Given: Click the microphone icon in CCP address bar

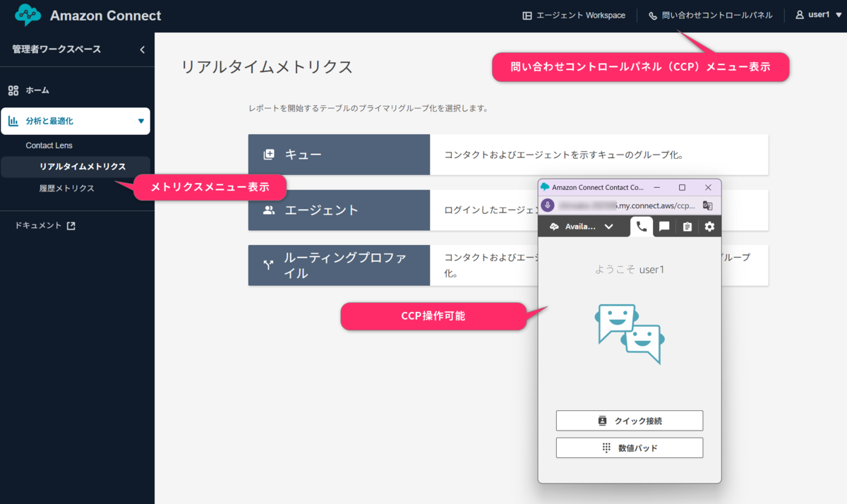Looking at the screenshot, I should pyautogui.click(x=548, y=205).
